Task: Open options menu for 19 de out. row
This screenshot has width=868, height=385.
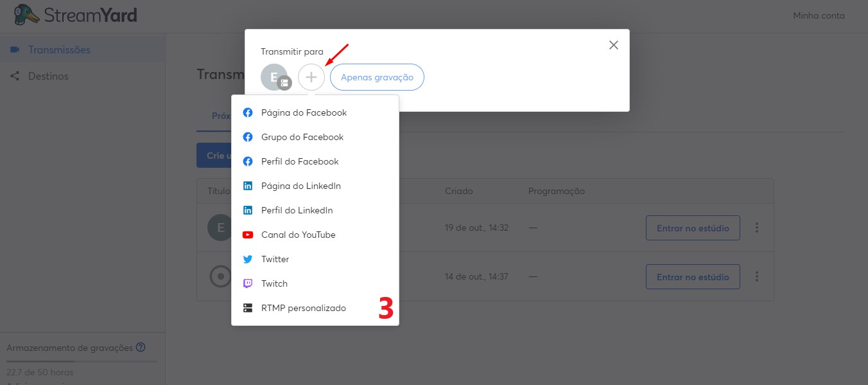Action: pos(757,228)
